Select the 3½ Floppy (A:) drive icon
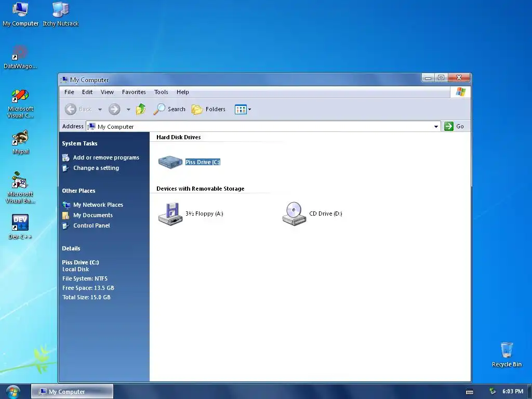Screen dimensions: 532x399 170,214
